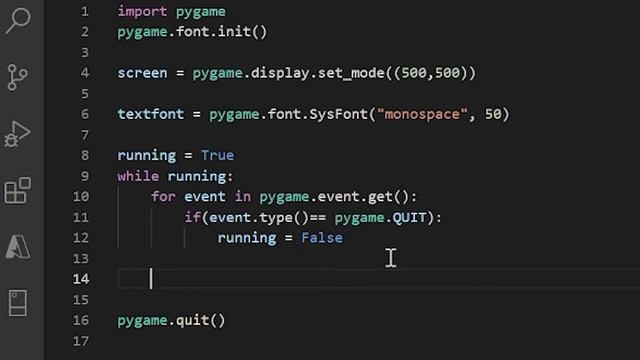Image resolution: width=640 pixels, height=360 pixels.
Task: Click 'get' in pygame.event.get()
Action: click(x=380, y=197)
